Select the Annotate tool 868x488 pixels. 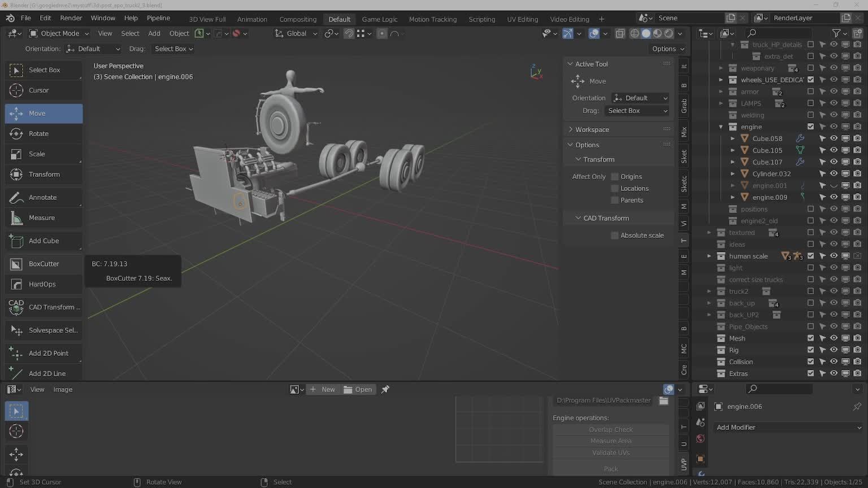click(x=44, y=198)
